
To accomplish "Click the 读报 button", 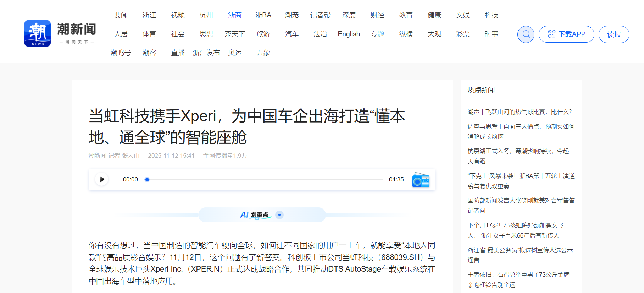I will point(614,34).
